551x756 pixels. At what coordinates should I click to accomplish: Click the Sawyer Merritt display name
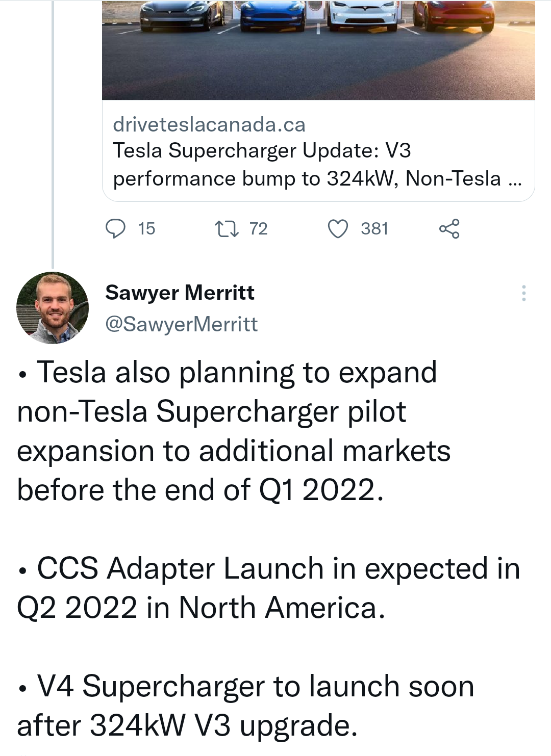tap(180, 293)
